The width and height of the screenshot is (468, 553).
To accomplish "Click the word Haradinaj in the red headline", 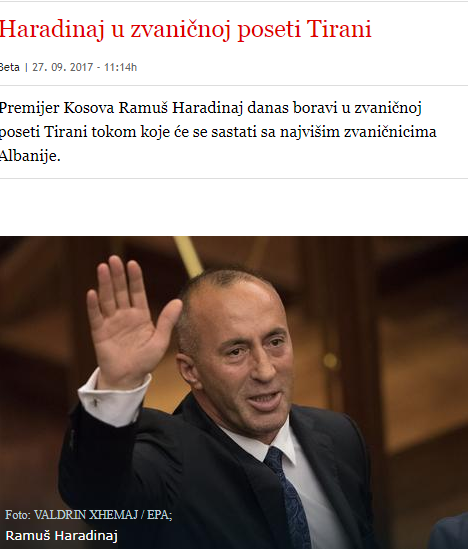I will click(52, 29).
